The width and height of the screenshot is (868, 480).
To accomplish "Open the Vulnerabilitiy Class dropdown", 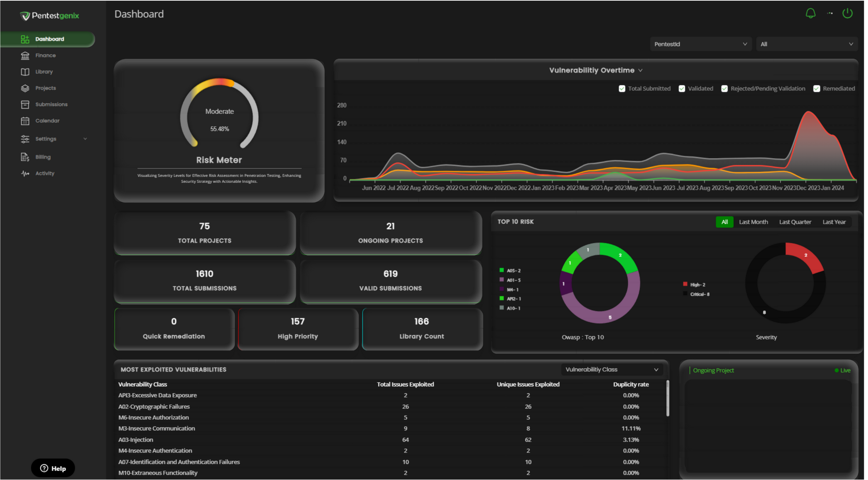I will (612, 370).
